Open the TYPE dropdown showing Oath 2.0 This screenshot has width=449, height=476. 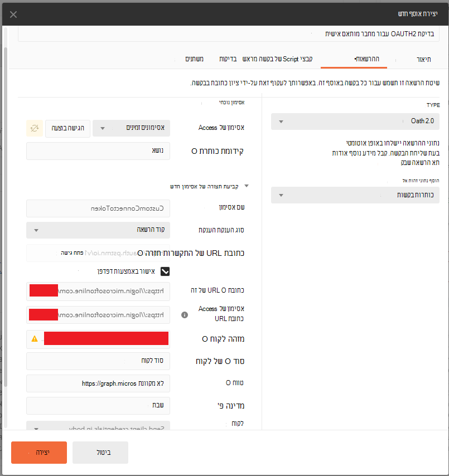click(355, 122)
